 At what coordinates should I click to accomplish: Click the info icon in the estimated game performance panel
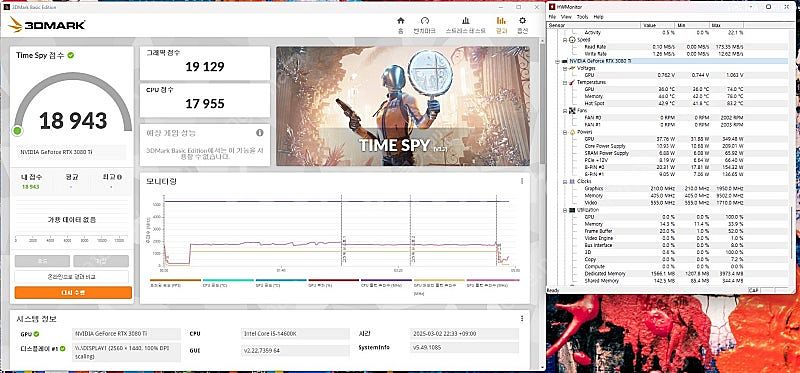tap(260, 133)
